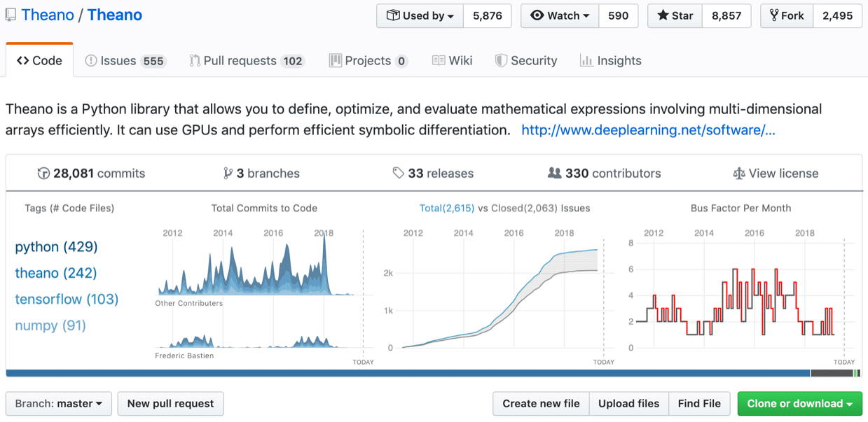Fork the Theano repository
Viewport: 868px width, 422px height.
click(x=787, y=15)
